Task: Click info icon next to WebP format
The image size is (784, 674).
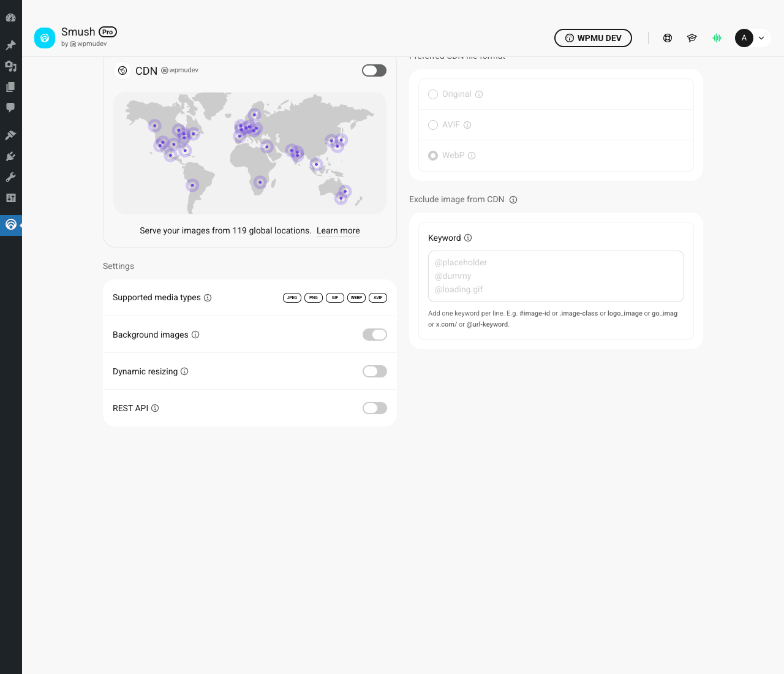Action: (x=472, y=156)
